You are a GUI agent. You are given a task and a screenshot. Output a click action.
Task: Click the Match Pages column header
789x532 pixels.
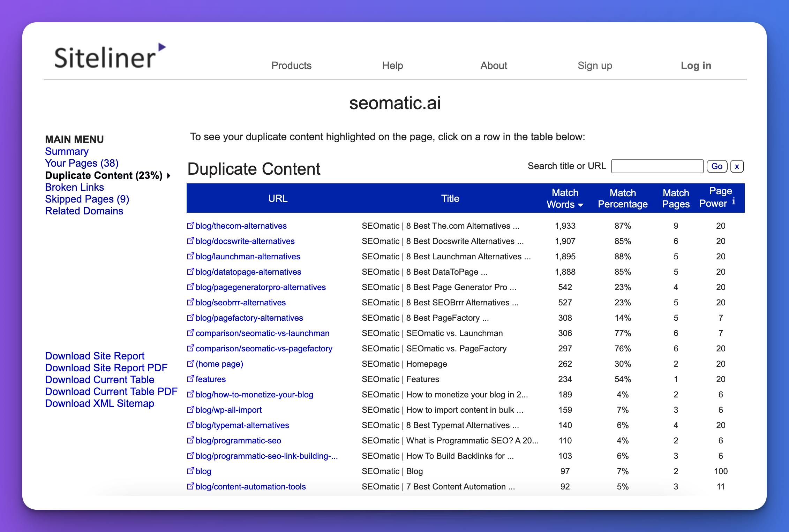click(x=676, y=198)
